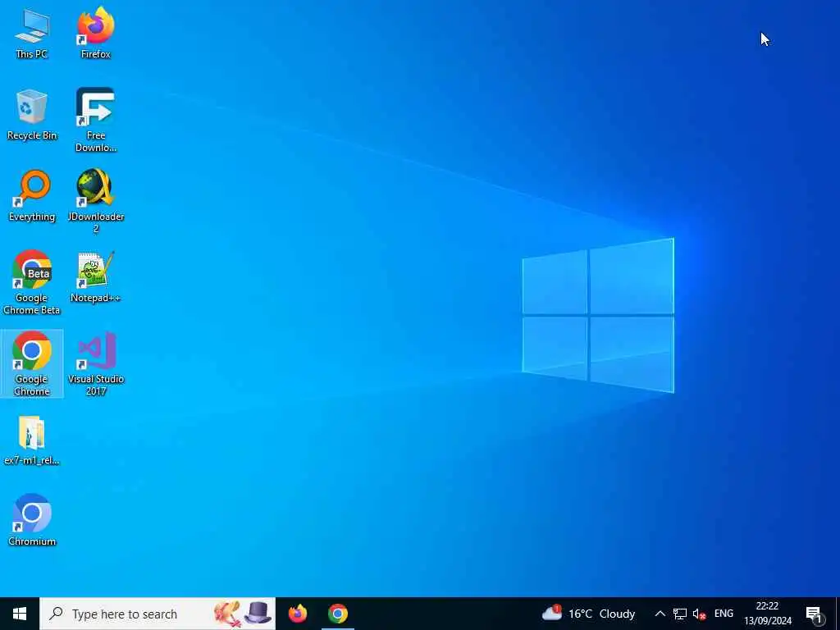Click the ENG language indicator
This screenshot has width=840, height=630.
click(724, 614)
